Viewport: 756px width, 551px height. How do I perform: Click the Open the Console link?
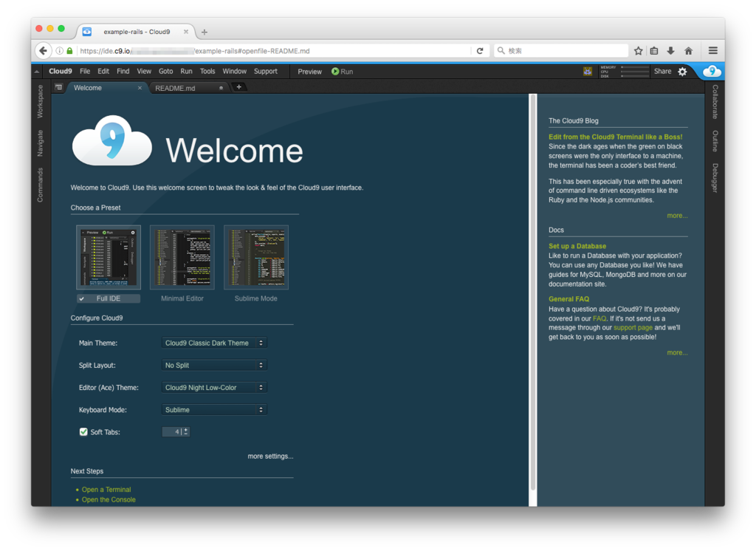pos(109,500)
